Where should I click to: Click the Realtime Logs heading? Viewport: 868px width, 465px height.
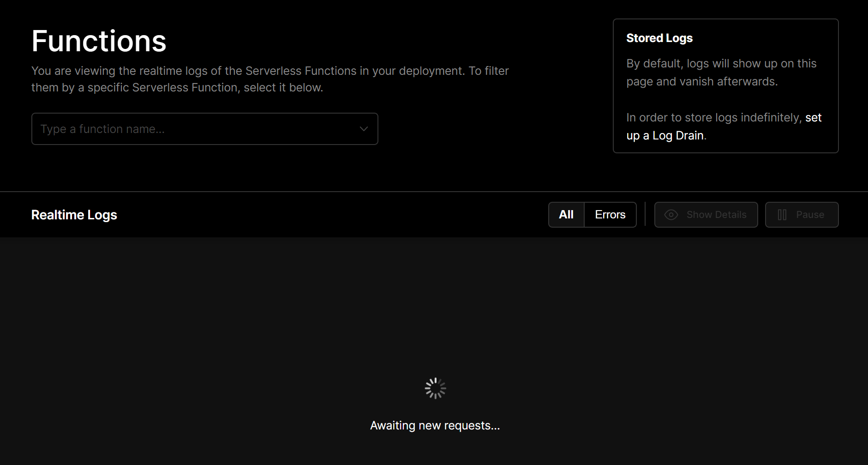point(74,215)
